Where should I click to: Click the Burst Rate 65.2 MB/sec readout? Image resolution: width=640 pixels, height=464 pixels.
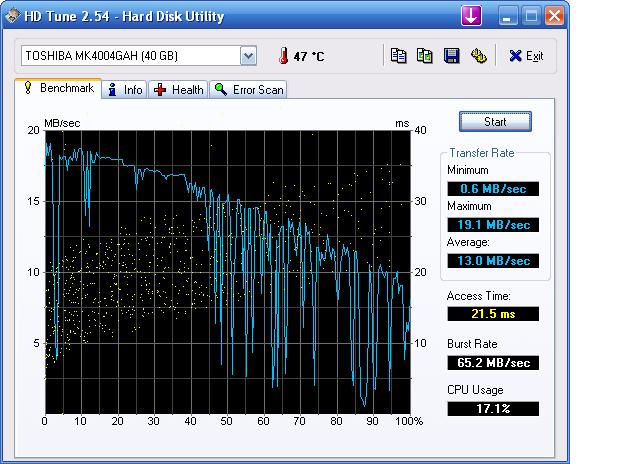(493, 363)
